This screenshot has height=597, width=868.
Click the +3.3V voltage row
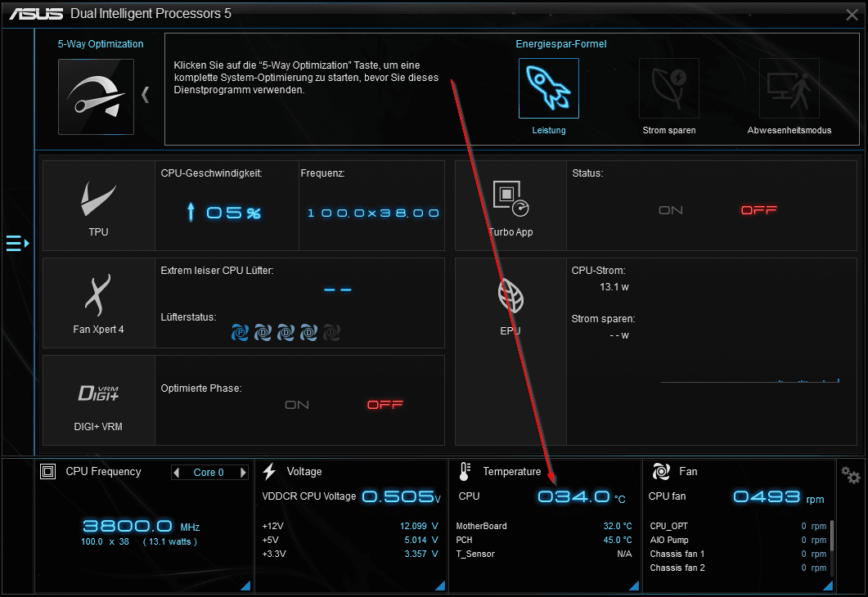350,554
